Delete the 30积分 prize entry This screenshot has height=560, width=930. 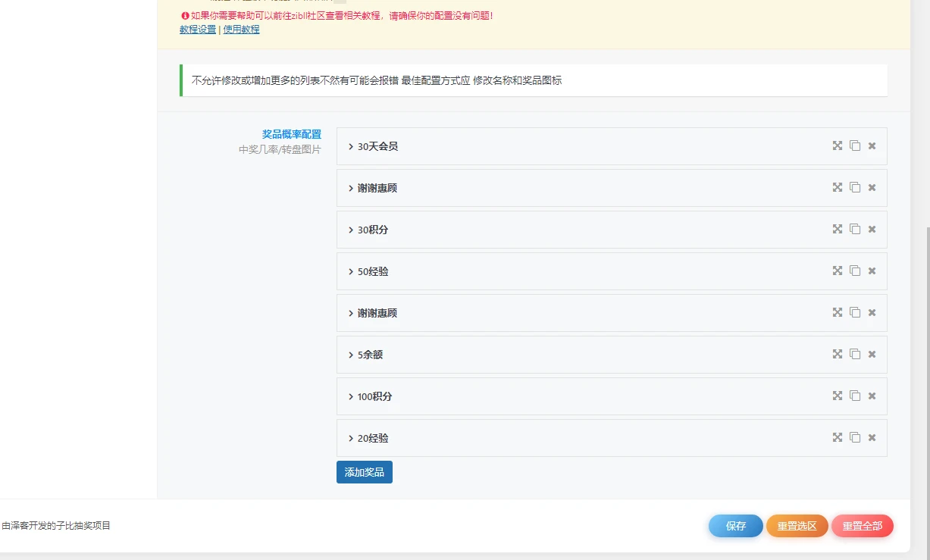pyautogui.click(x=872, y=229)
